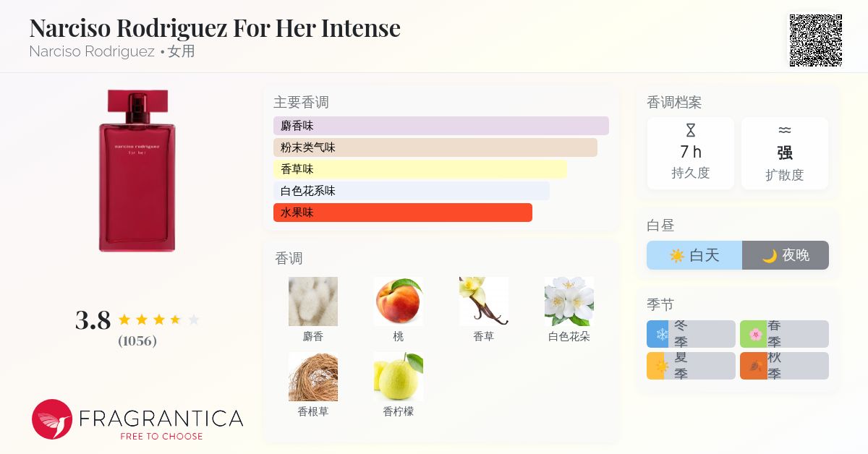This screenshot has width=868, height=454.
Task: Select the 白天 daytime toggle
Action: [694, 255]
